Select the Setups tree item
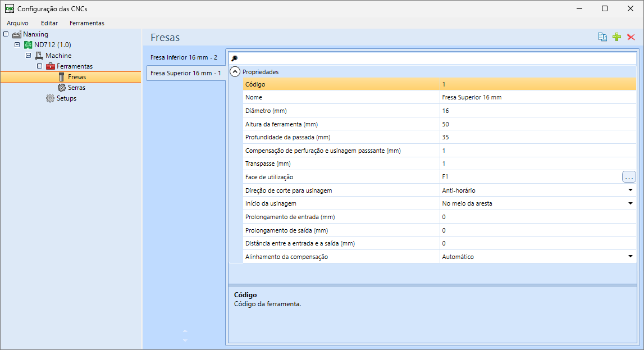Image resolution: width=644 pixels, height=350 pixels. click(67, 98)
